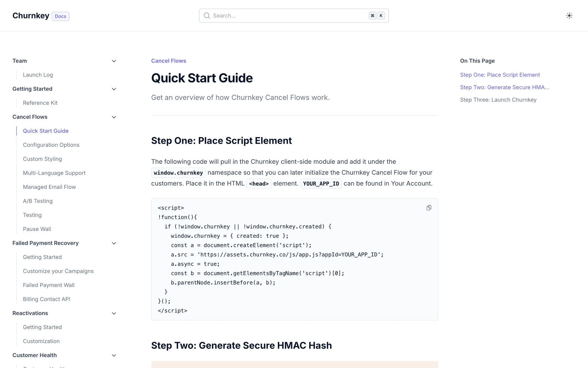Collapse the Failed Payment Recovery chevron

pos(114,243)
